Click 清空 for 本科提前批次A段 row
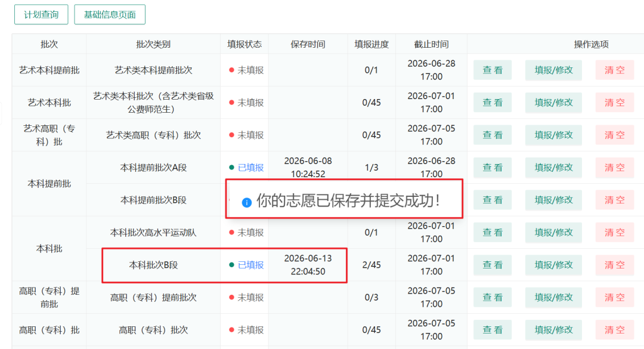 [614, 167]
